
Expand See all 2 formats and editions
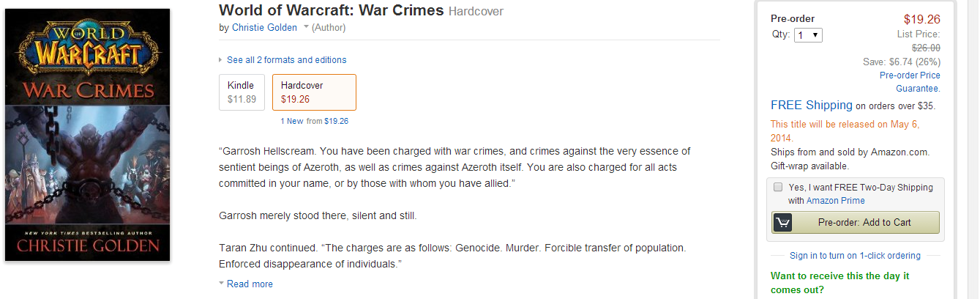click(x=286, y=60)
